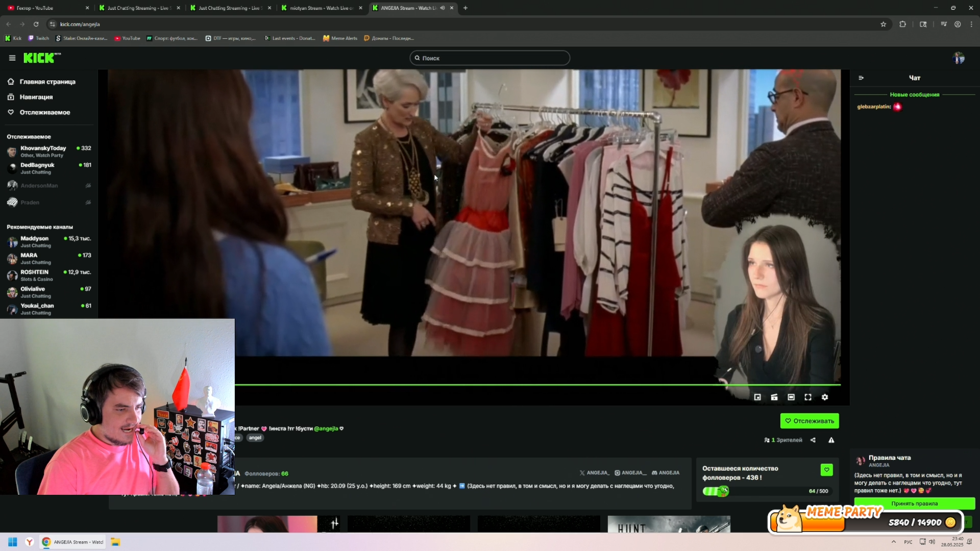
Task: Open Windows Start menu
Action: 13,542
